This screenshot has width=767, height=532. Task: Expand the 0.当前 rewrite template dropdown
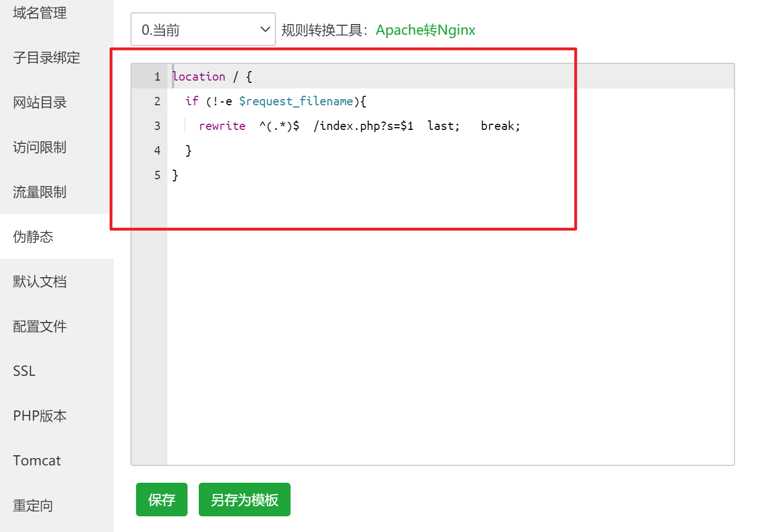click(203, 29)
